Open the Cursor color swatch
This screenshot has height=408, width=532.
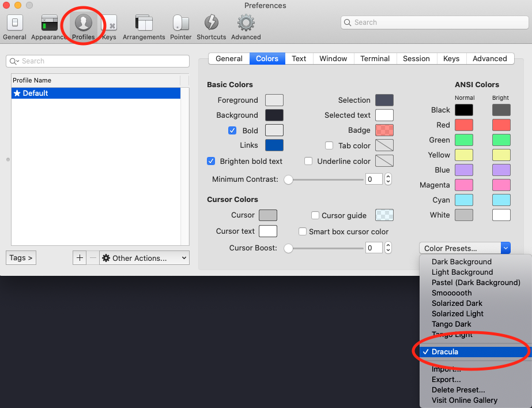268,215
